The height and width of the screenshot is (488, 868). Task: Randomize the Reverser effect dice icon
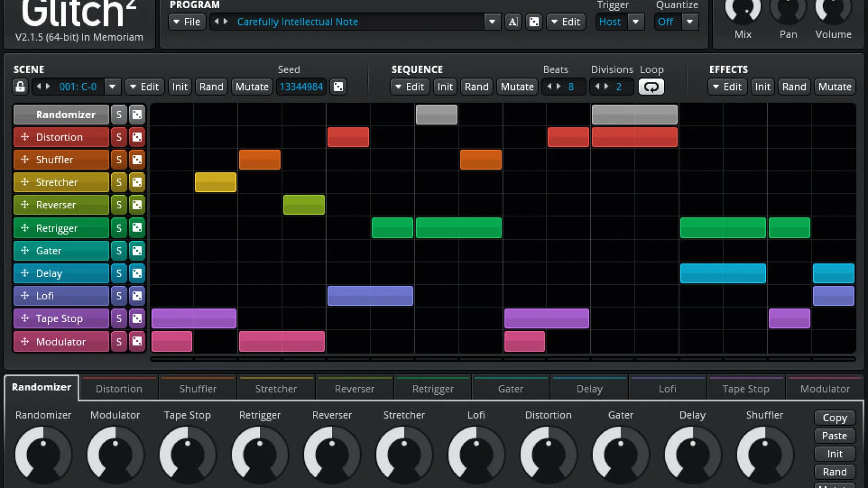tap(137, 205)
